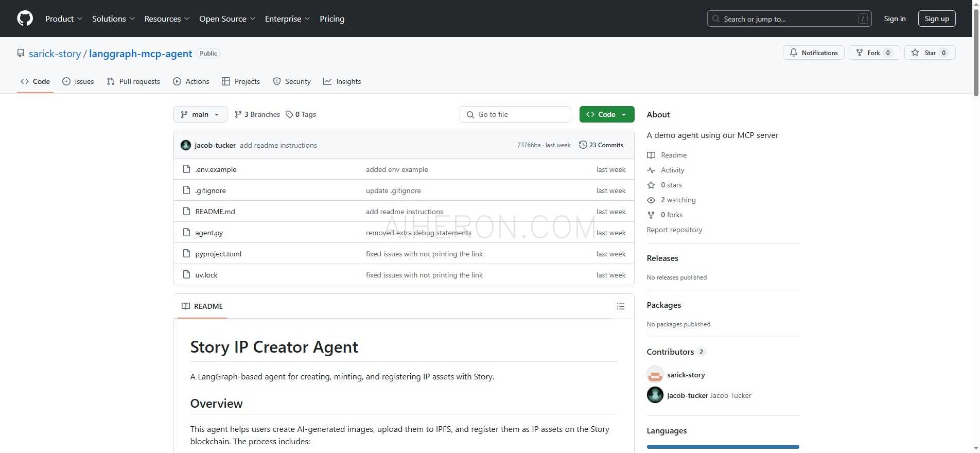Open the Contributors heading link
980x453 pixels.
(676, 352)
